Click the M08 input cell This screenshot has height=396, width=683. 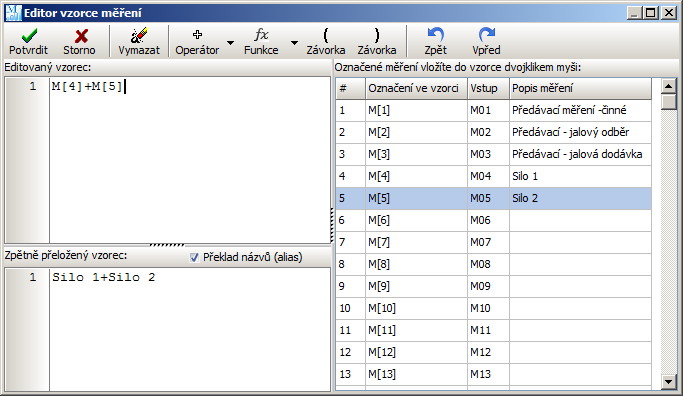point(488,264)
